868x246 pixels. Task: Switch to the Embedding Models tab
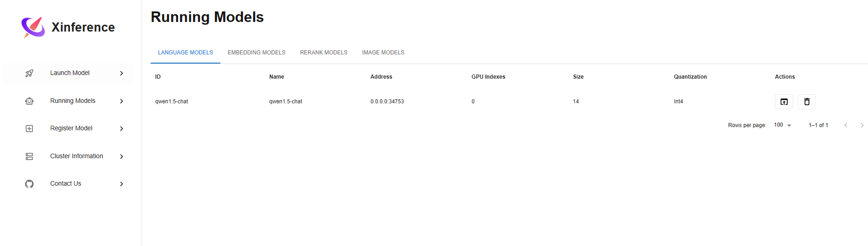coord(256,53)
